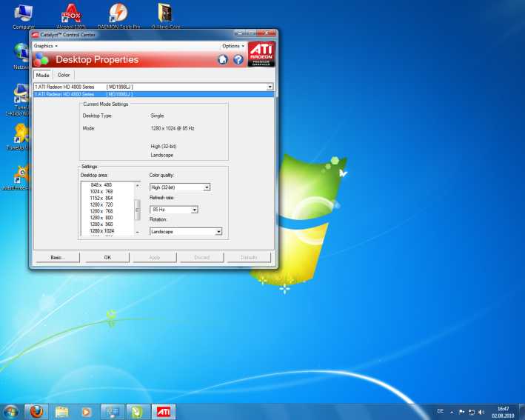Screen dimensions: 525x420
Task: Launch Firefox from the taskbar
Action: (x=36, y=412)
